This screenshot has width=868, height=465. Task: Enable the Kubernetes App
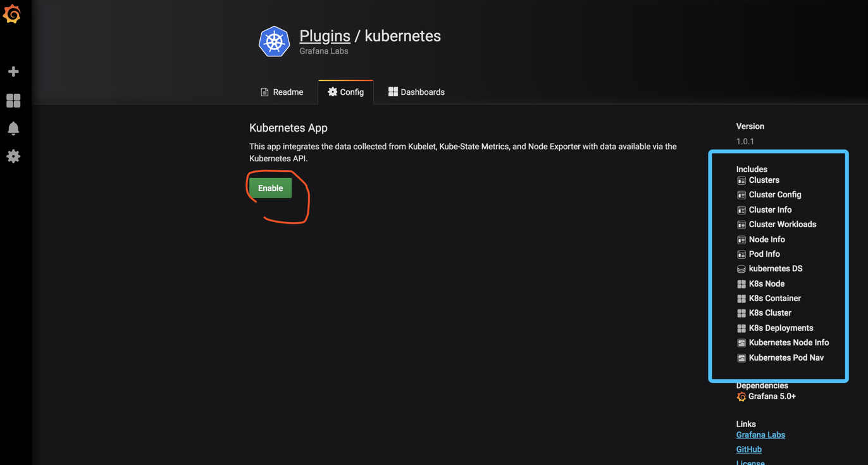pyautogui.click(x=270, y=188)
